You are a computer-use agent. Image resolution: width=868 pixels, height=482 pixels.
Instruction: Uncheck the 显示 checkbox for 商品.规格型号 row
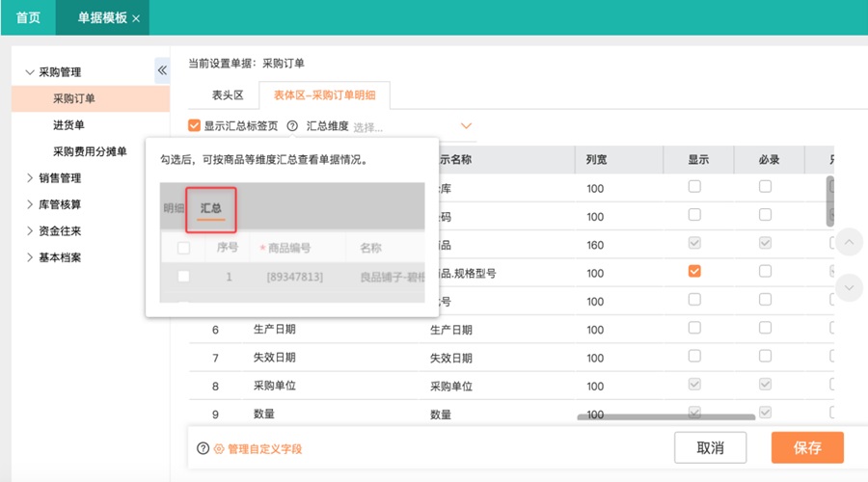[x=694, y=272]
